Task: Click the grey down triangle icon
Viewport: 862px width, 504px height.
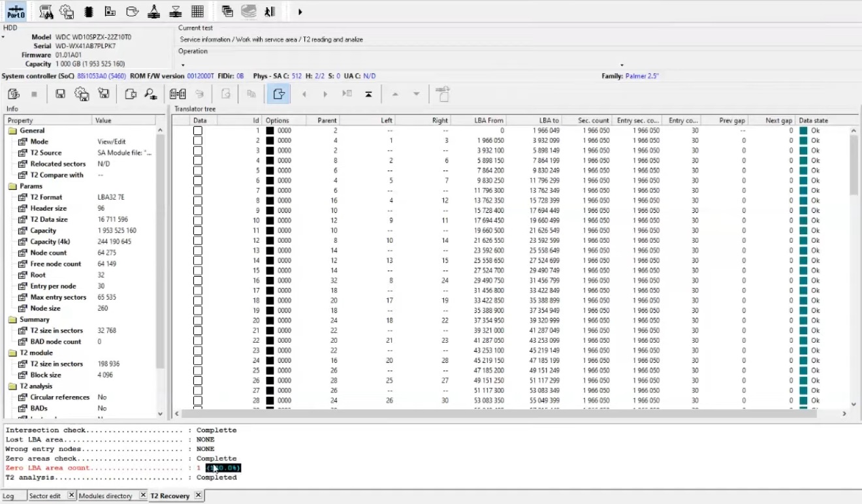Action: (x=416, y=95)
